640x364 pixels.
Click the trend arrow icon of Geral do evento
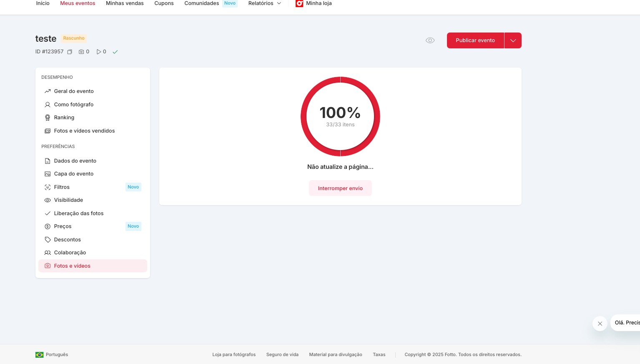48,91
